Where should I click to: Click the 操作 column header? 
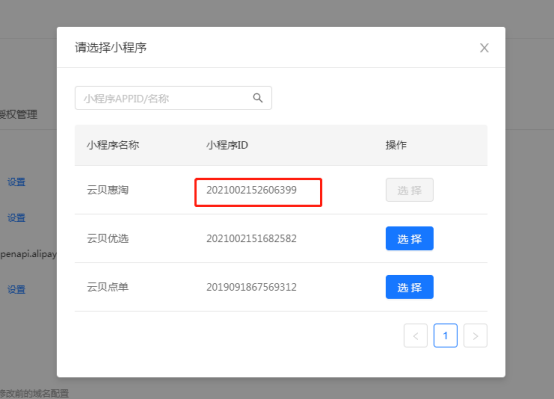pos(396,145)
